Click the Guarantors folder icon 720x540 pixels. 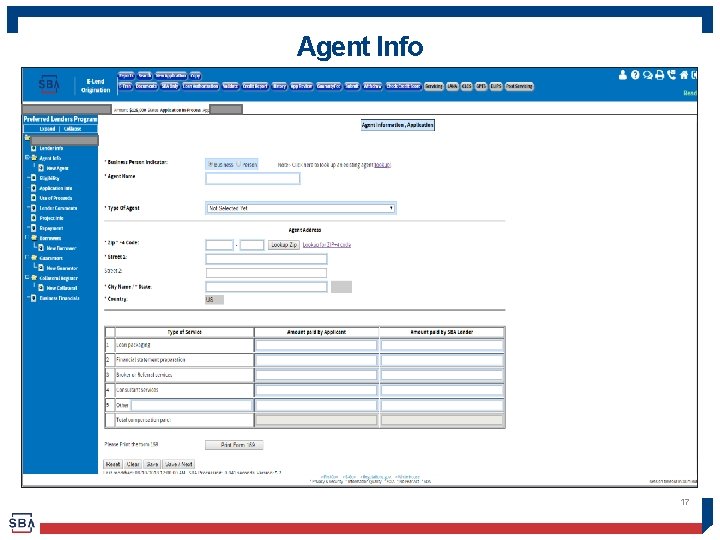pos(34,258)
